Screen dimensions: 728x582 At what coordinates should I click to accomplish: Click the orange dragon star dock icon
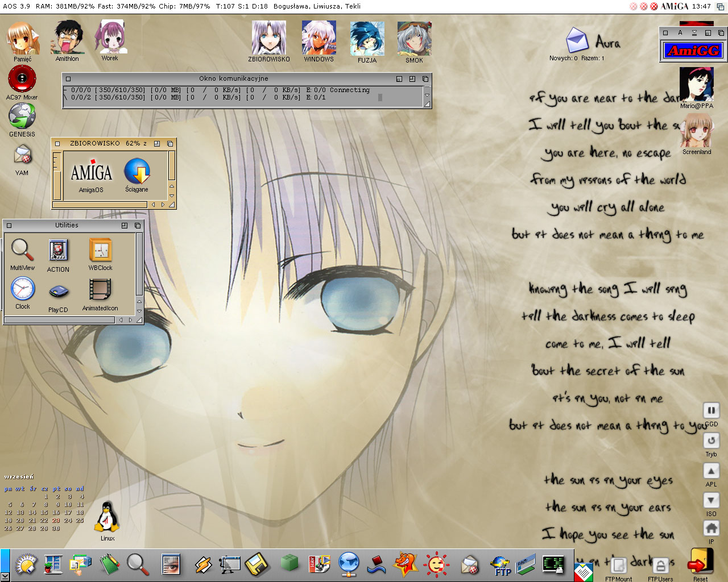point(406,564)
